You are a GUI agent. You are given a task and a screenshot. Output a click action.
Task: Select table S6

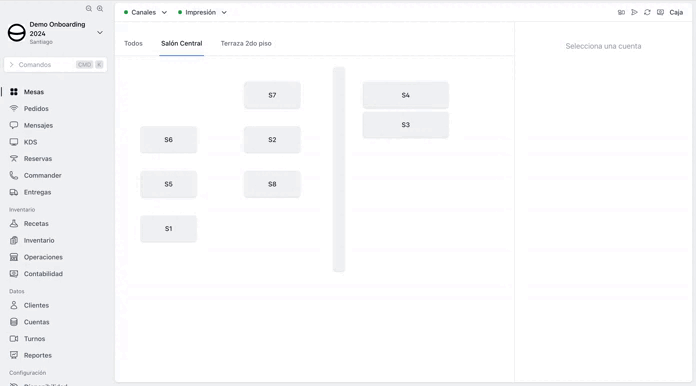click(x=169, y=140)
